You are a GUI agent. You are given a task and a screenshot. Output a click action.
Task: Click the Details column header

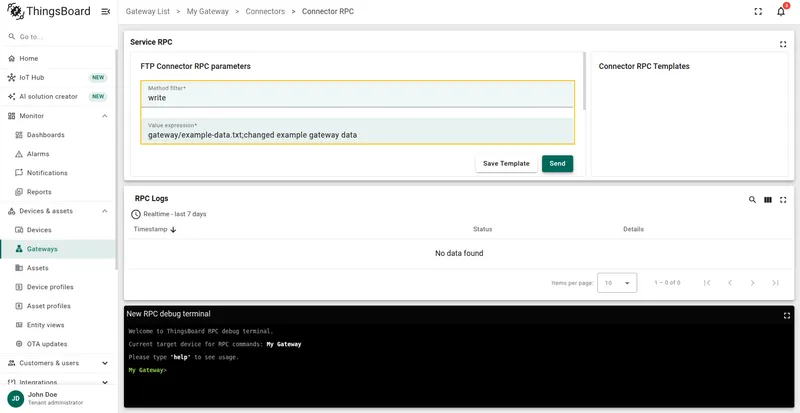tap(633, 229)
